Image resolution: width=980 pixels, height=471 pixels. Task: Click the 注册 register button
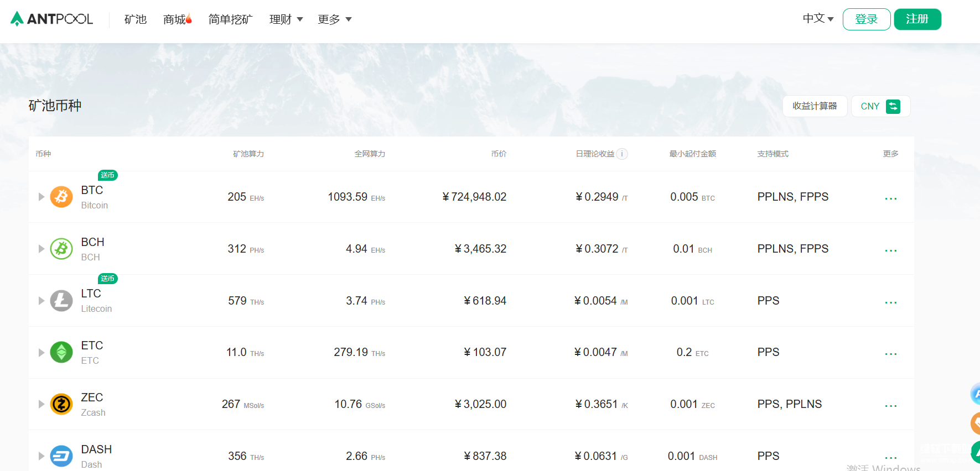(x=917, y=19)
